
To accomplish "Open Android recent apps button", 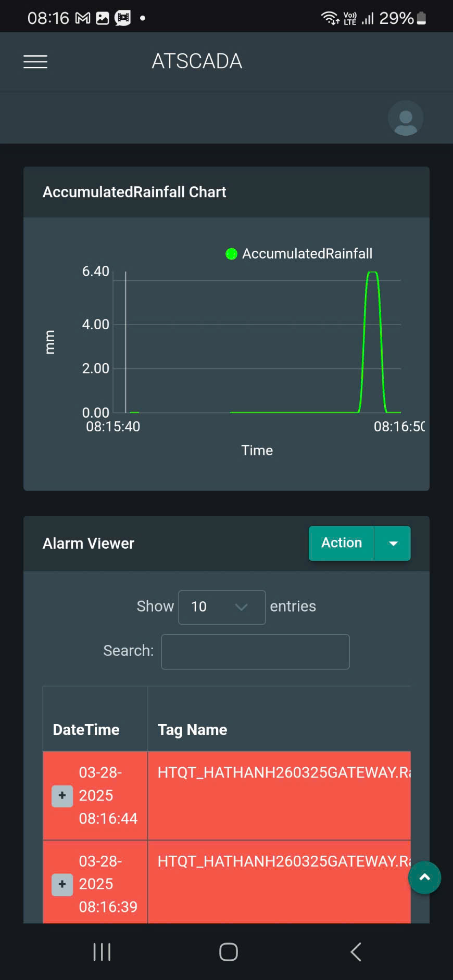I will point(102,952).
